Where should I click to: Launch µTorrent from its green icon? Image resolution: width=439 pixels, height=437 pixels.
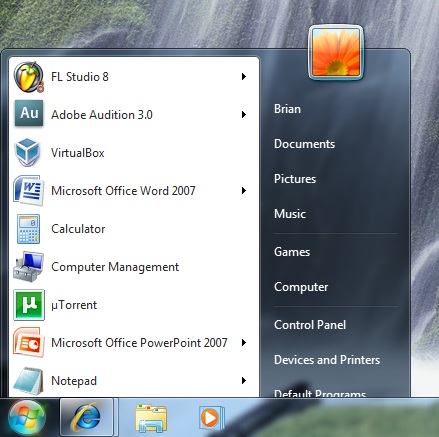tap(29, 305)
